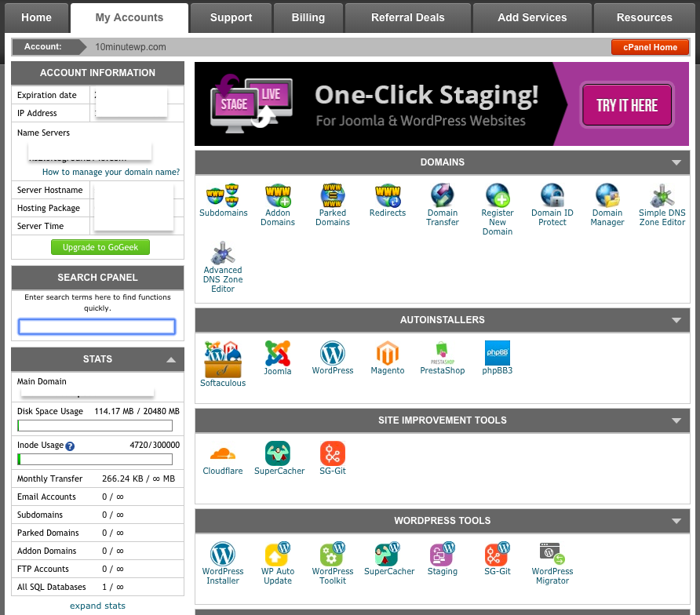The height and width of the screenshot is (615, 700).
Task: Click the Upgrade to GoGeek button
Action: (100, 247)
